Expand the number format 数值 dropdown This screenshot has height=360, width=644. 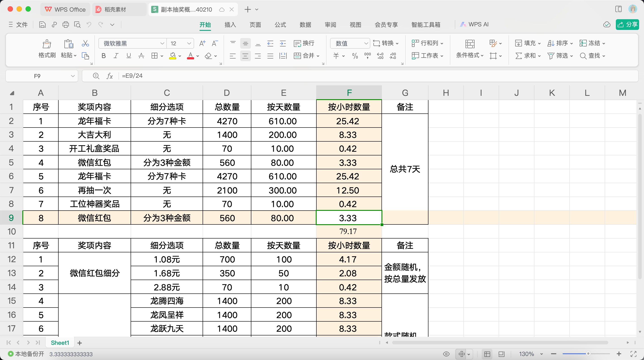click(366, 44)
